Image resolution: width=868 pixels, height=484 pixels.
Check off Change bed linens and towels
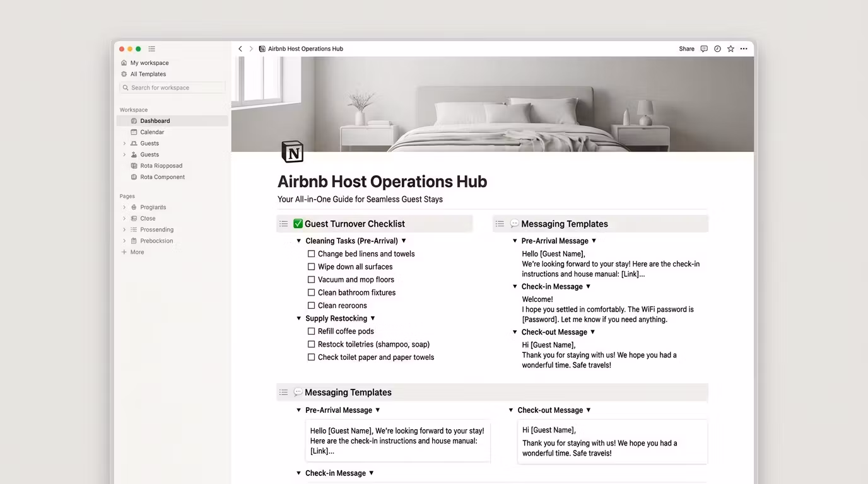[x=311, y=254]
